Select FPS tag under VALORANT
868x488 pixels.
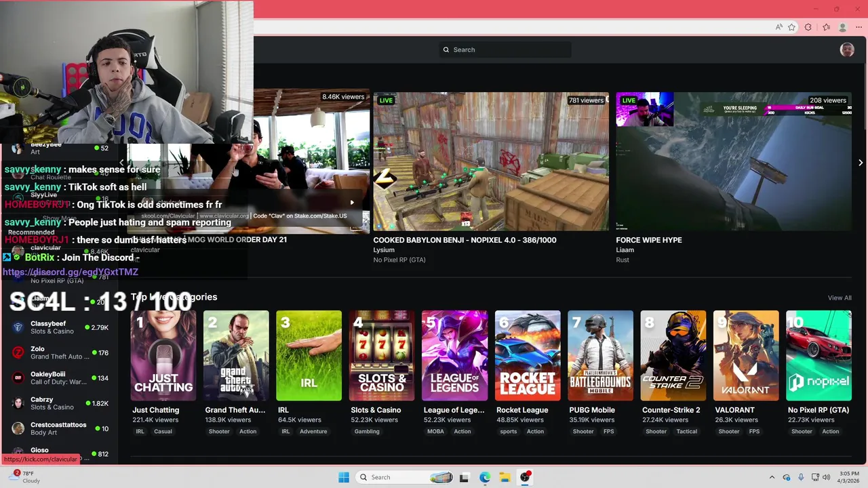coord(754,431)
